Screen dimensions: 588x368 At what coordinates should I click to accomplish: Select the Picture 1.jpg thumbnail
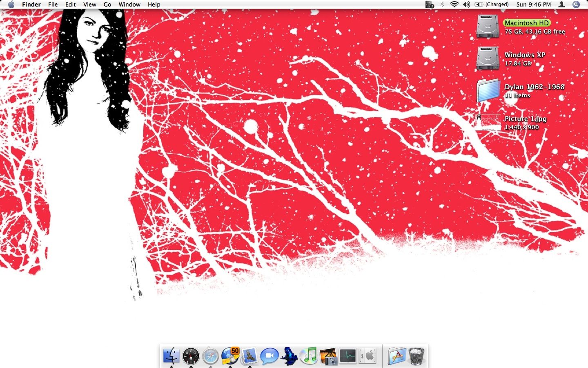pyautogui.click(x=488, y=122)
